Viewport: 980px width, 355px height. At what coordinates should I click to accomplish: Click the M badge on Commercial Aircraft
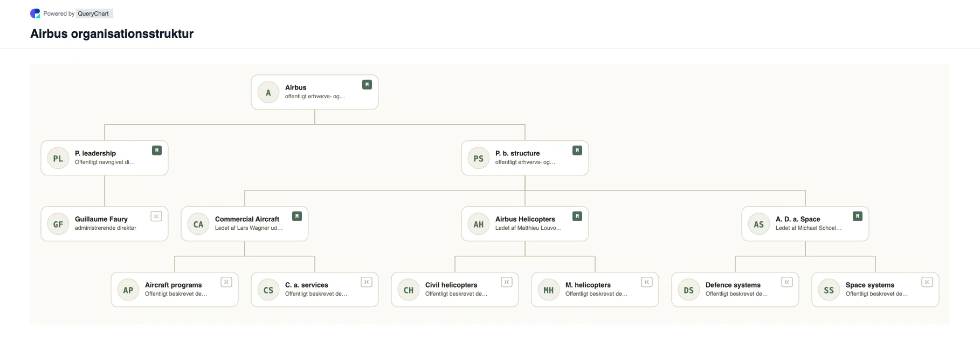click(297, 216)
